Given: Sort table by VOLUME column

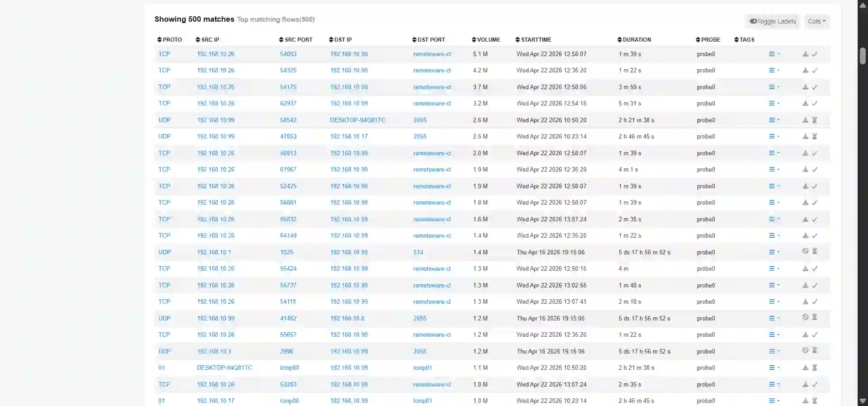Looking at the screenshot, I should (486, 40).
